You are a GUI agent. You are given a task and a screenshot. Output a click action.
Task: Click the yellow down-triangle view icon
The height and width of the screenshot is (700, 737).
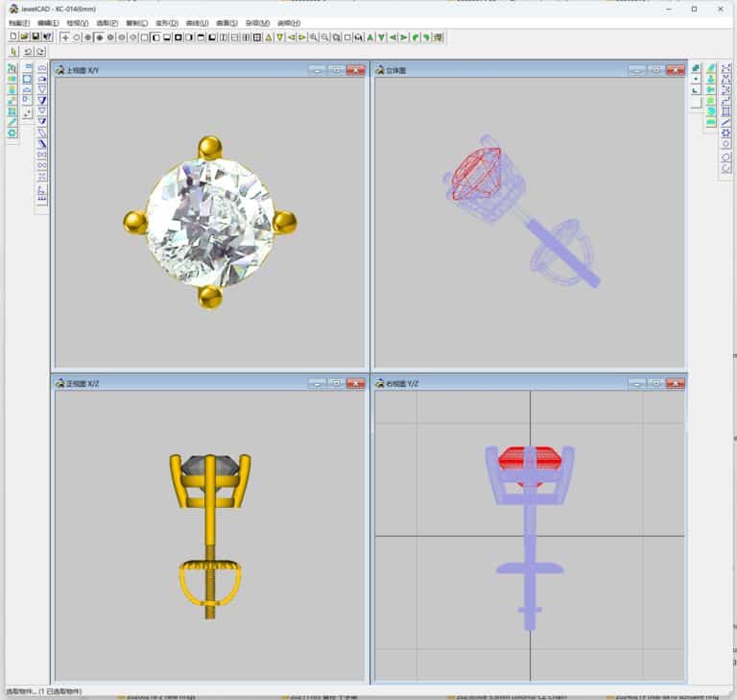click(x=279, y=37)
